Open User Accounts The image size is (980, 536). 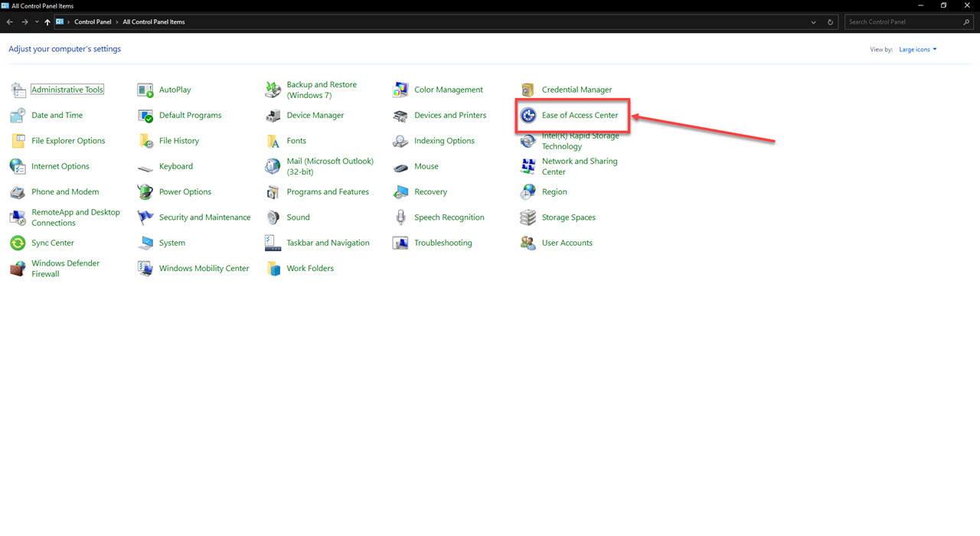click(x=566, y=243)
